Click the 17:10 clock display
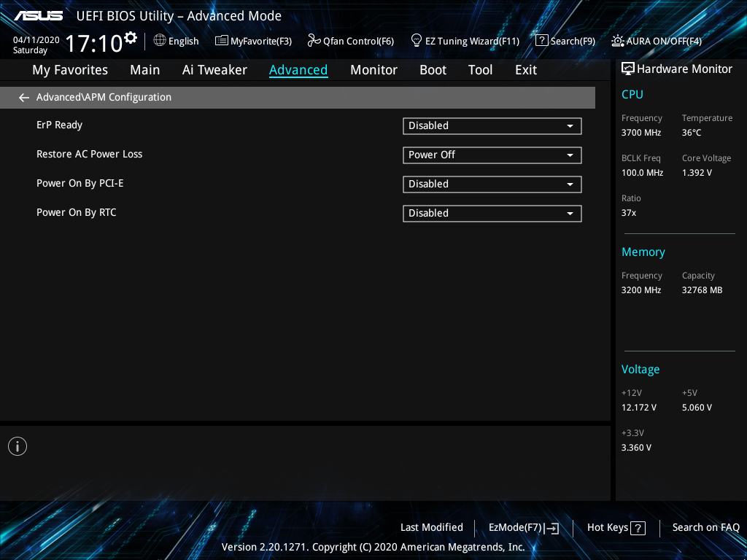The image size is (747, 560). pos(94,44)
